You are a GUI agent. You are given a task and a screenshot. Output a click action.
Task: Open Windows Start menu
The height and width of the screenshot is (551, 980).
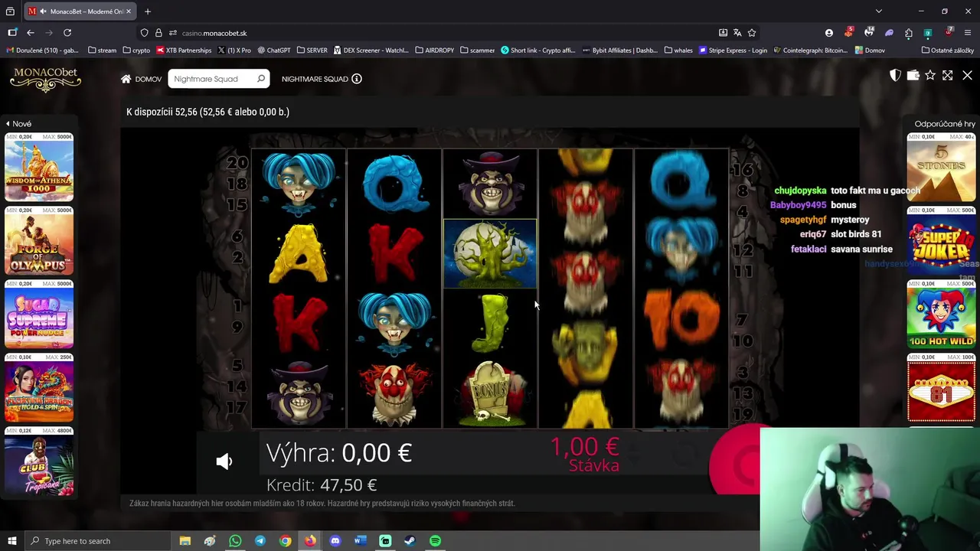11,541
